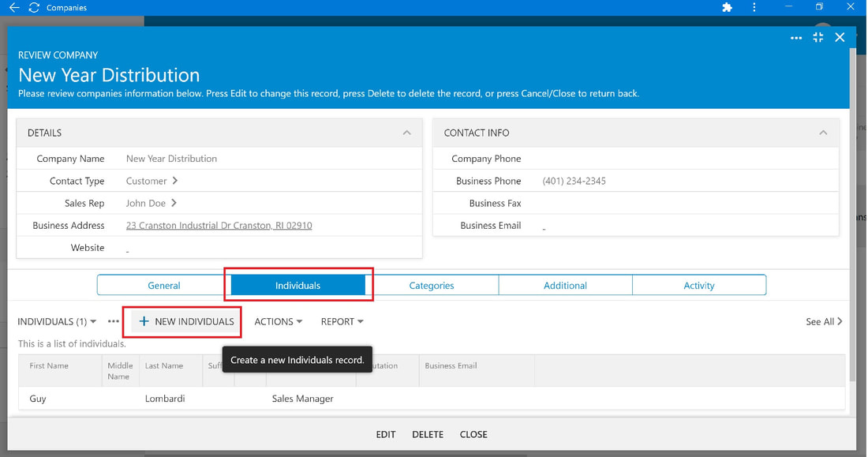Viewport: 868px width, 457px height.
Task: Create a New Individuals record
Action: pyautogui.click(x=186, y=321)
